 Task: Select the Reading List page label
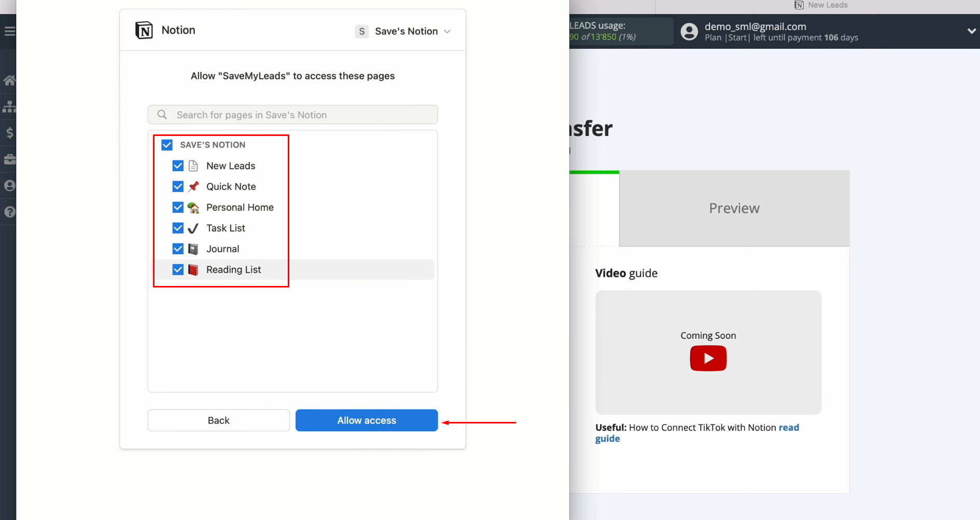coord(234,269)
